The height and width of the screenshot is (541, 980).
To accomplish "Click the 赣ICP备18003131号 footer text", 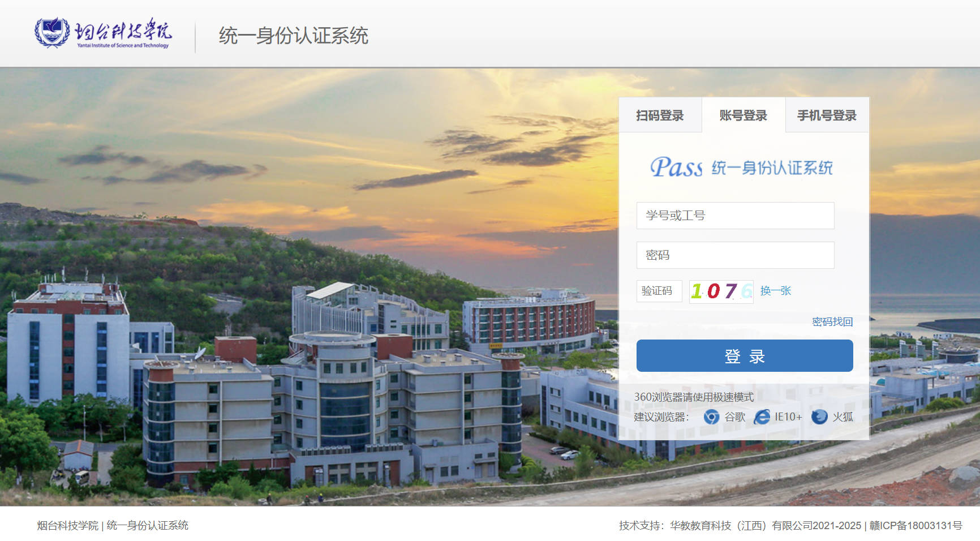I will [x=916, y=526].
